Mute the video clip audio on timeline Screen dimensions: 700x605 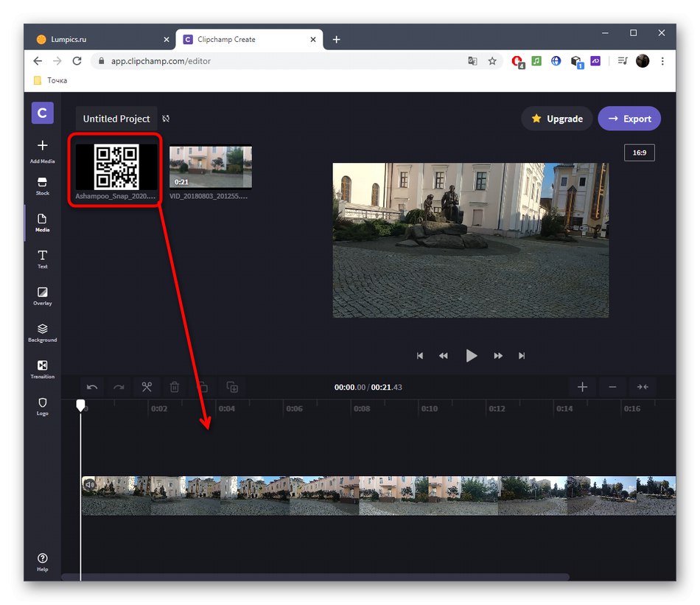tap(90, 485)
